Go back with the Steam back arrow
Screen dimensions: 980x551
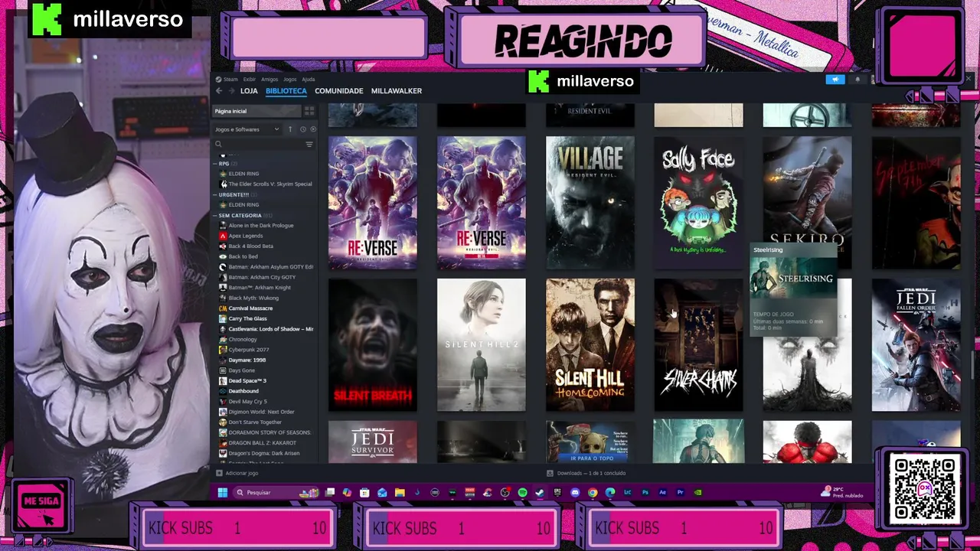[219, 91]
